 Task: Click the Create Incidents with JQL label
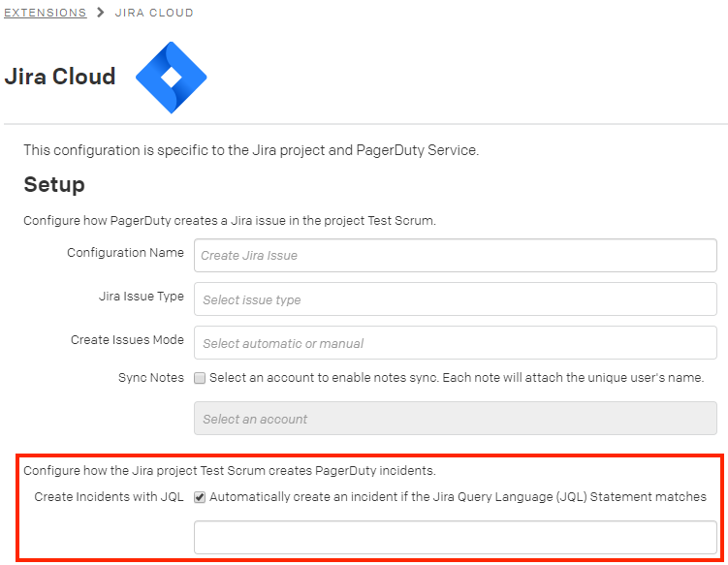(x=110, y=497)
